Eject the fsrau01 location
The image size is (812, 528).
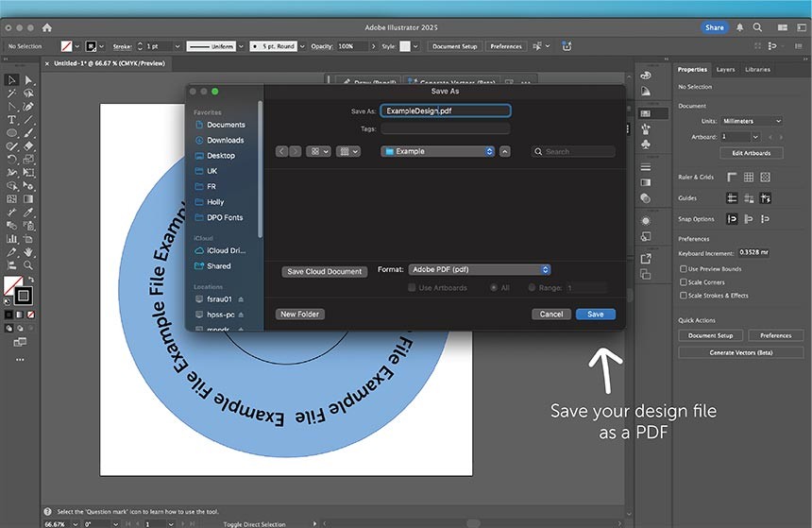pyautogui.click(x=241, y=299)
